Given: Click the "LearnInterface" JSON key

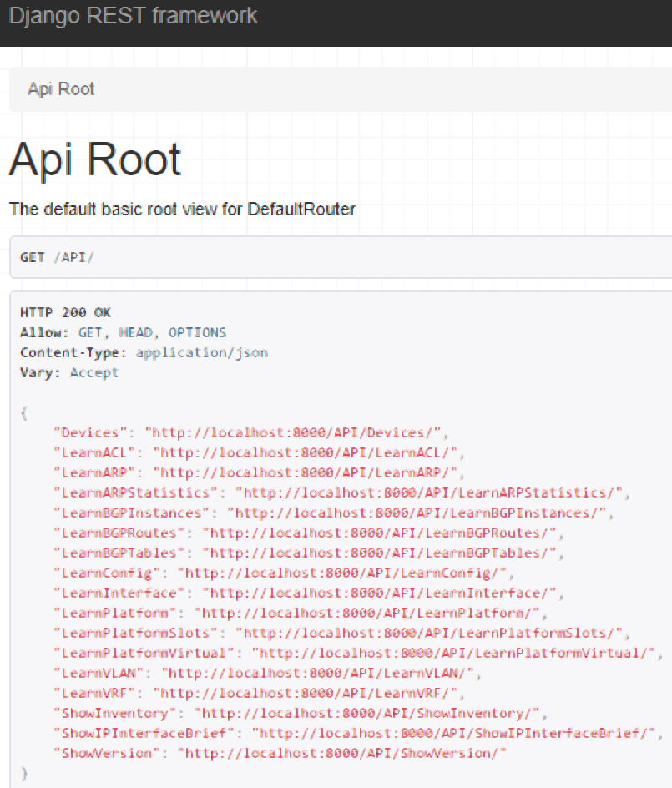Looking at the screenshot, I should click(x=119, y=593).
